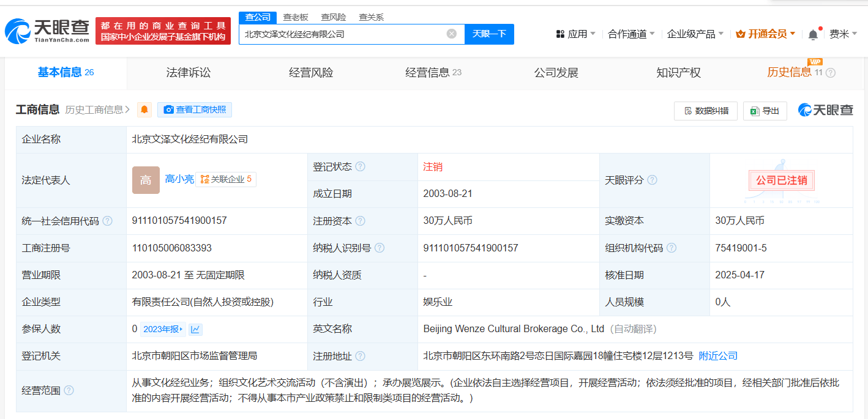
Task: Switch to the 法律诉讼 tab
Action: [x=189, y=73]
